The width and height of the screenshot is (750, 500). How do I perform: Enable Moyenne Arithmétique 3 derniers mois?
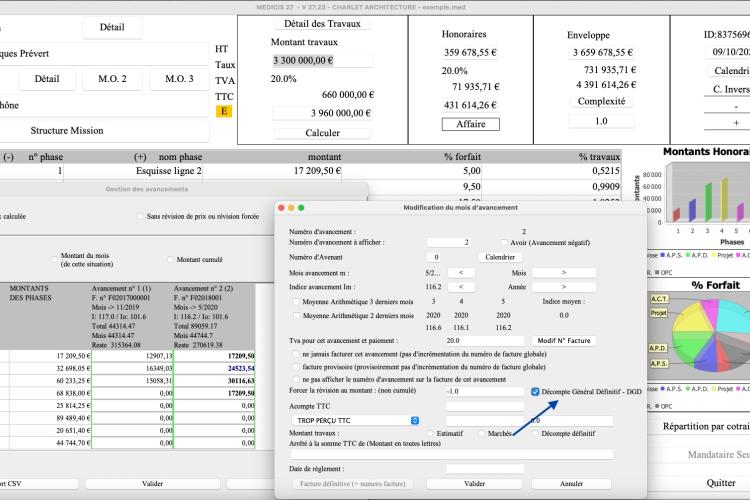(296, 302)
